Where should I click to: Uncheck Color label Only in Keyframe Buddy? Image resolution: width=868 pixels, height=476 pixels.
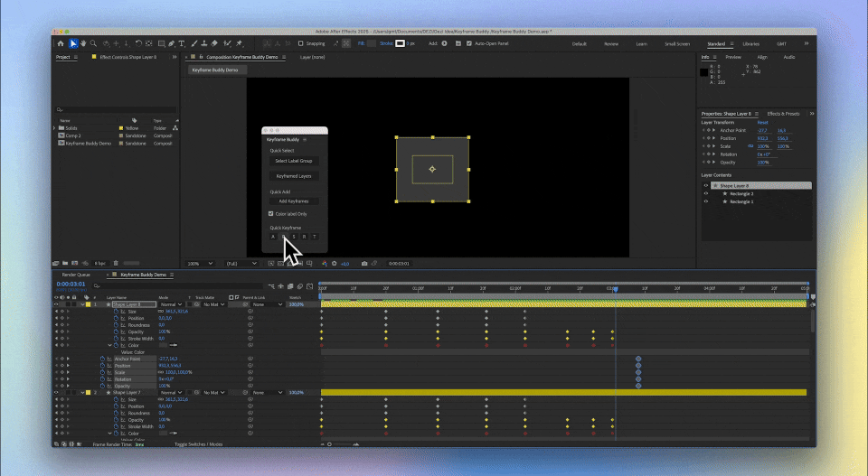(x=270, y=214)
